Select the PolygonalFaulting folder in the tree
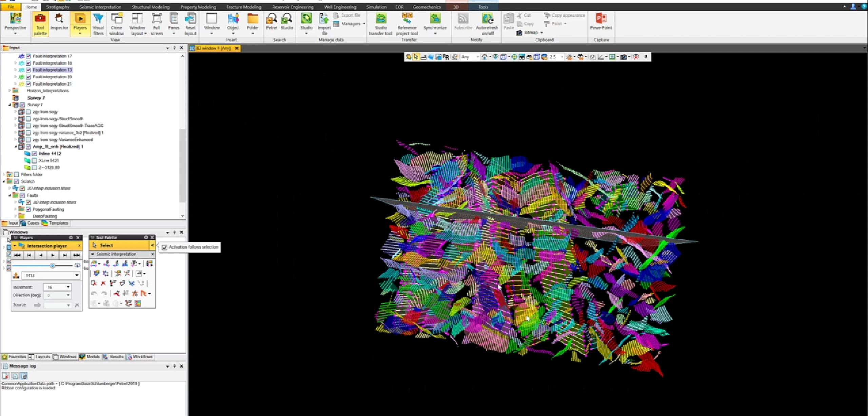The height and width of the screenshot is (416, 868). (48, 209)
